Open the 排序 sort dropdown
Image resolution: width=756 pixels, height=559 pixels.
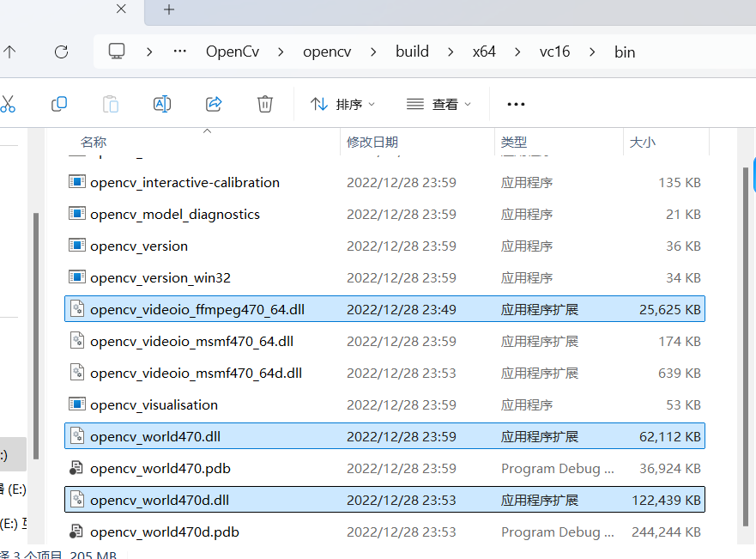[342, 104]
